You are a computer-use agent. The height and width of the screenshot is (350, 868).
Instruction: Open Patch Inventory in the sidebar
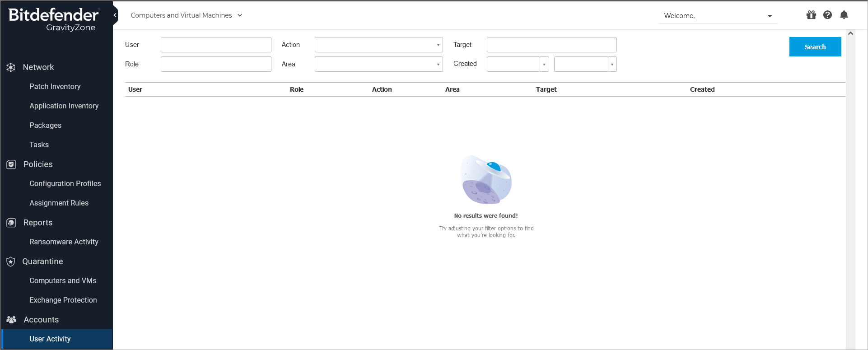[x=55, y=87]
